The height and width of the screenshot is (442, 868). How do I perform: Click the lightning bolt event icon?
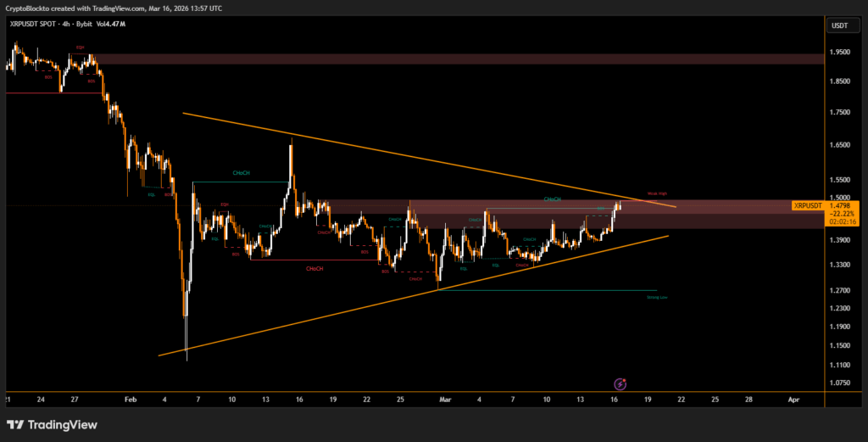(x=620, y=384)
